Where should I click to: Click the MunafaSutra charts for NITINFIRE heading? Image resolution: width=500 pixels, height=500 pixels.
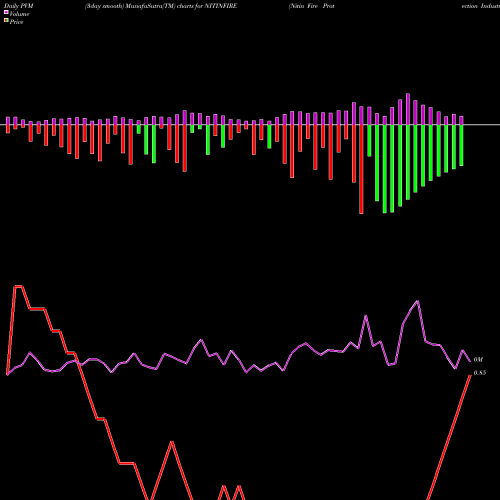[x=161, y=6]
